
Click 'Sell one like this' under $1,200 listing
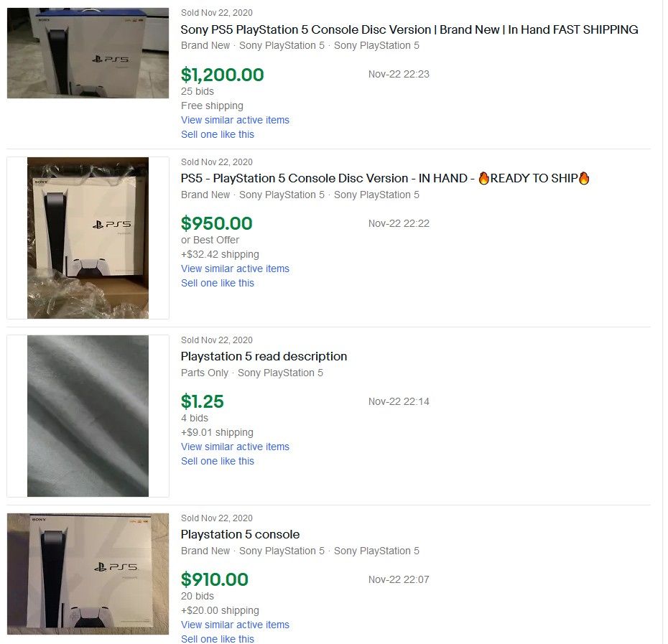[x=217, y=134]
